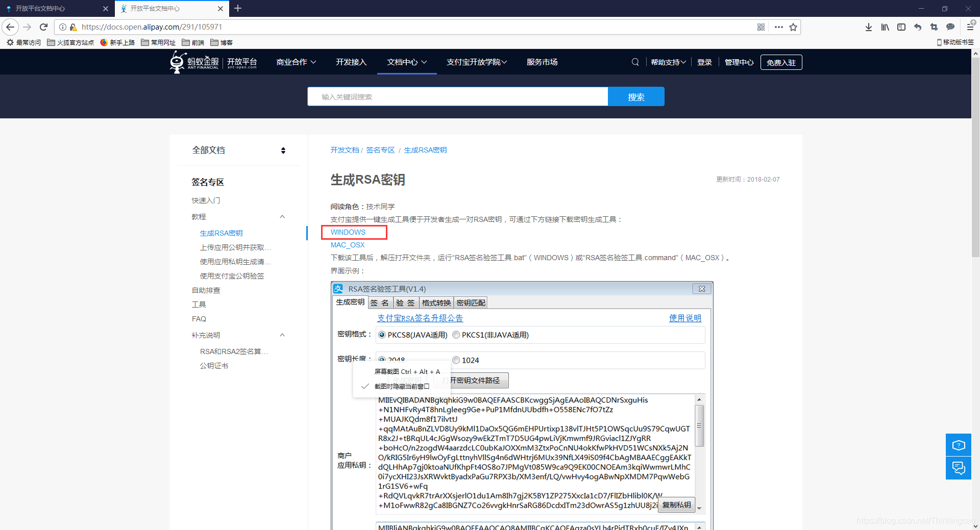Download the WINDOWS key tool link
The width and height of the screenshot is (980, 530).
coord(348,232)
